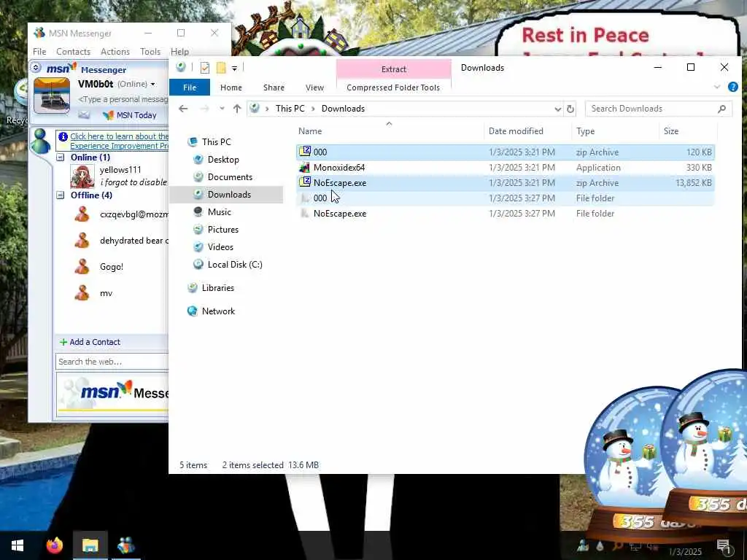Click the Search the web box
747x560 pixels.
click(112, 362)
